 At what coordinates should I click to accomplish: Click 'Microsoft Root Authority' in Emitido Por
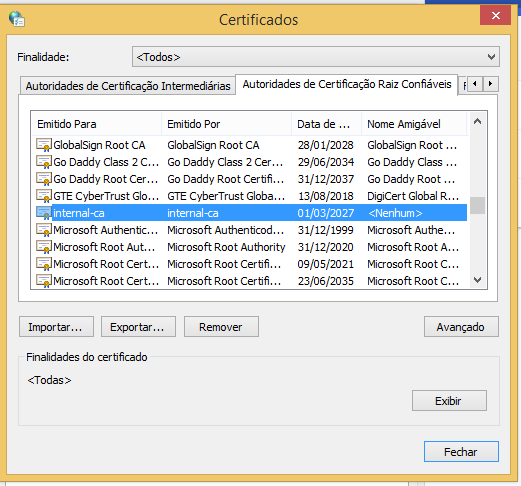click(226, 247)
